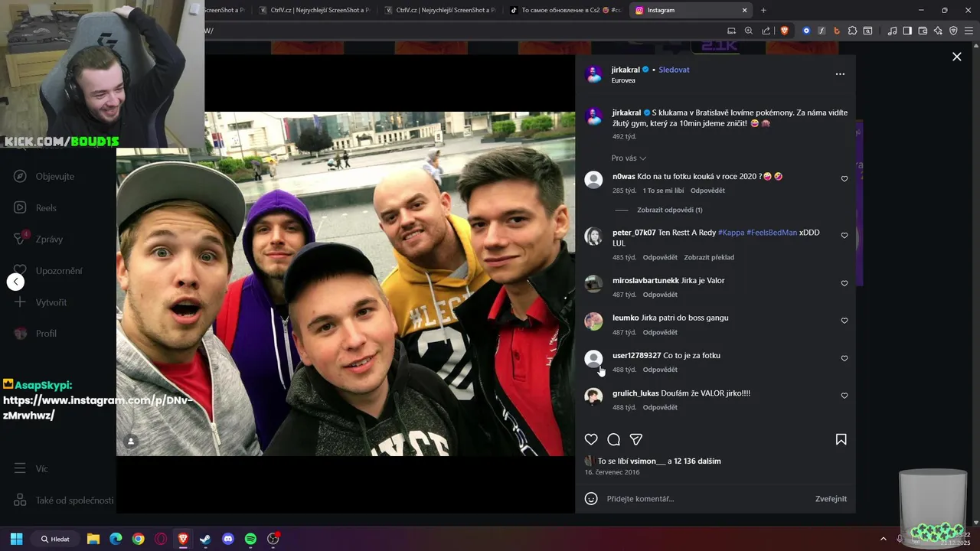Share the post via paper-plane icon
Viewport: 980px width, 551px height.
point(635,439)
